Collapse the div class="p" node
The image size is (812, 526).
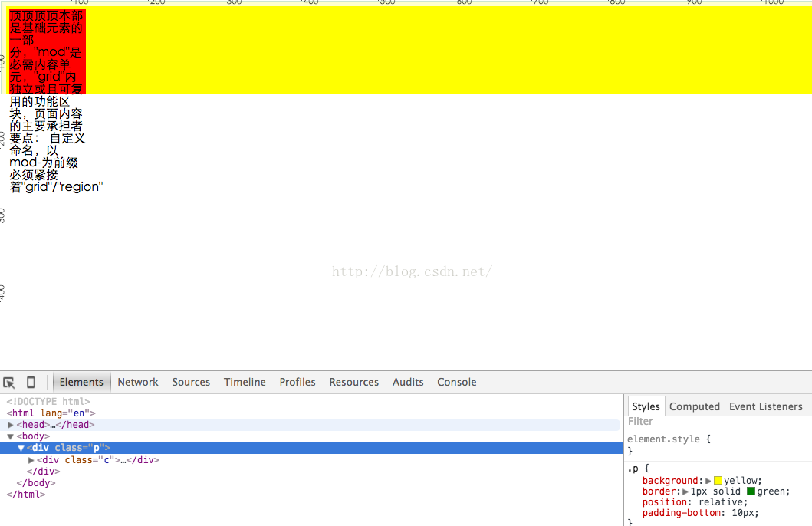pyautogui.click(x=21, y=448)
